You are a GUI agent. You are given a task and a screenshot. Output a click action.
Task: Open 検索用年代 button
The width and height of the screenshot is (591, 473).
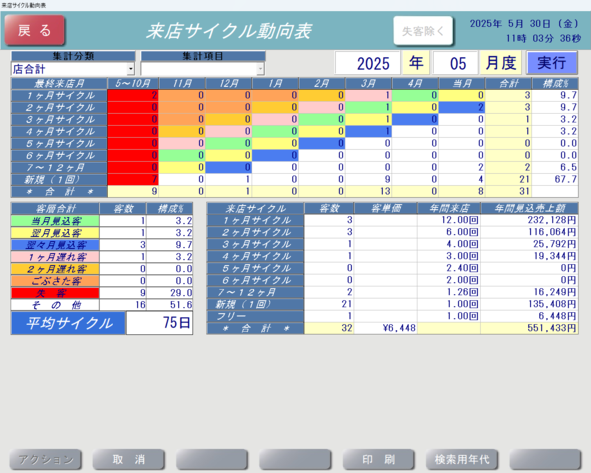click(x=462, y=459)
